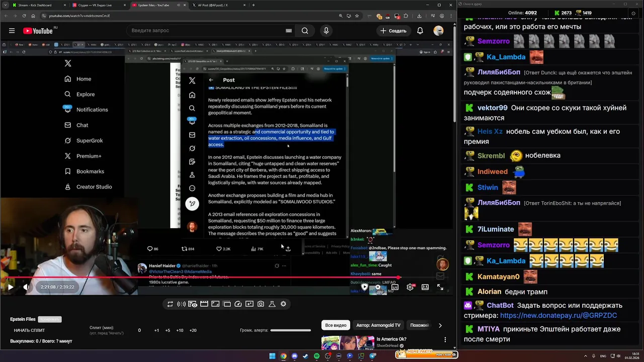Open YouTube notifications bell
Image resolution: width=644 pixels, height=362 pixels.
coord(420,31)
